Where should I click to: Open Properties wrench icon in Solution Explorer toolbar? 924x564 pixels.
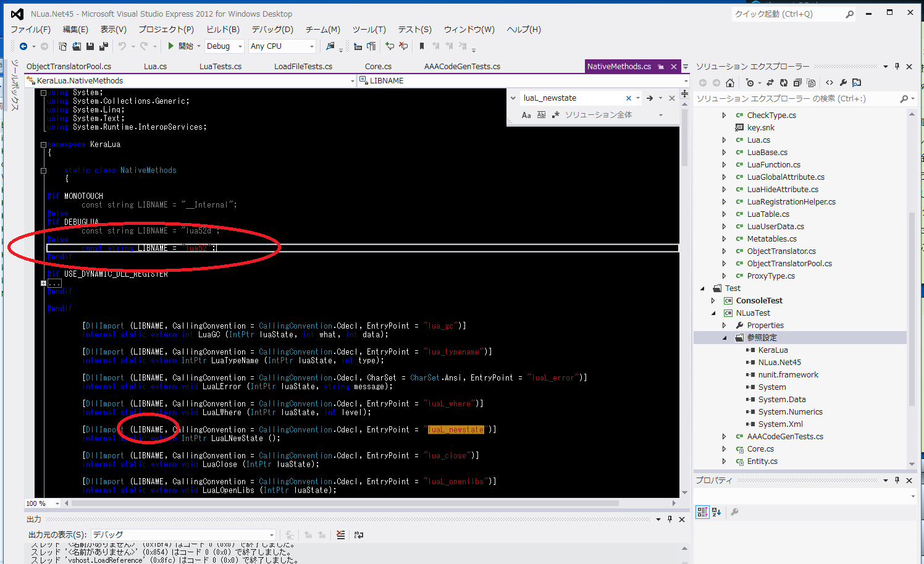(x=843, y=83)
